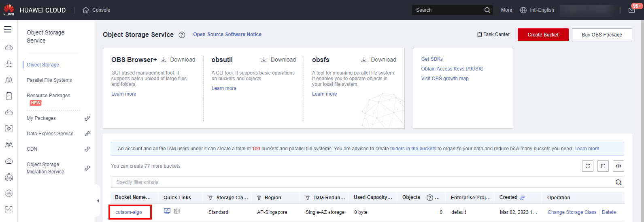Image resolution: width=644 pixels, height=222 pixels.
Task: Refresh the bucket list
Action: (588, 166)
